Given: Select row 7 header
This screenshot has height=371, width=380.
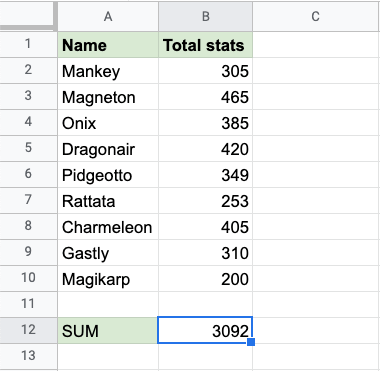Looking at the screenshot, I should click(x=28, y=200).
